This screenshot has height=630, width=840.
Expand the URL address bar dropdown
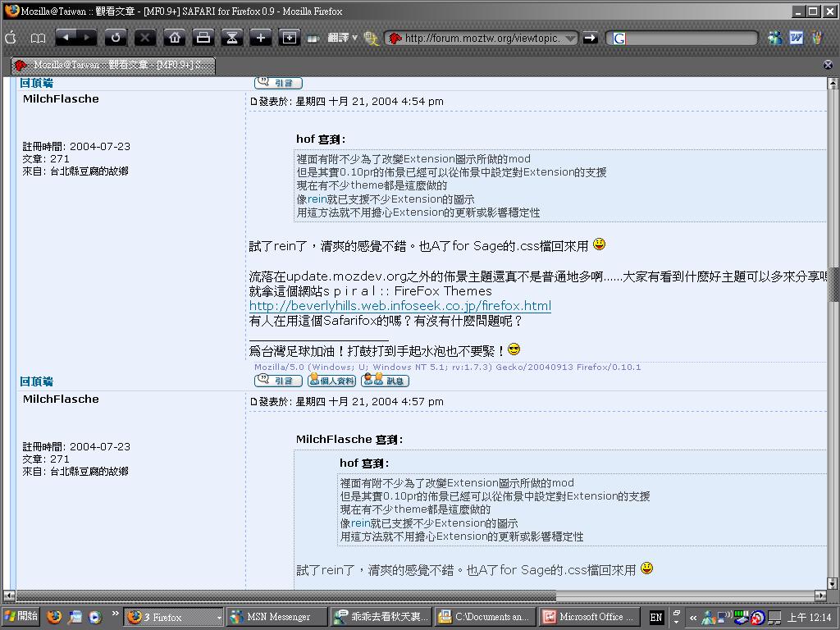click(570, 38)
